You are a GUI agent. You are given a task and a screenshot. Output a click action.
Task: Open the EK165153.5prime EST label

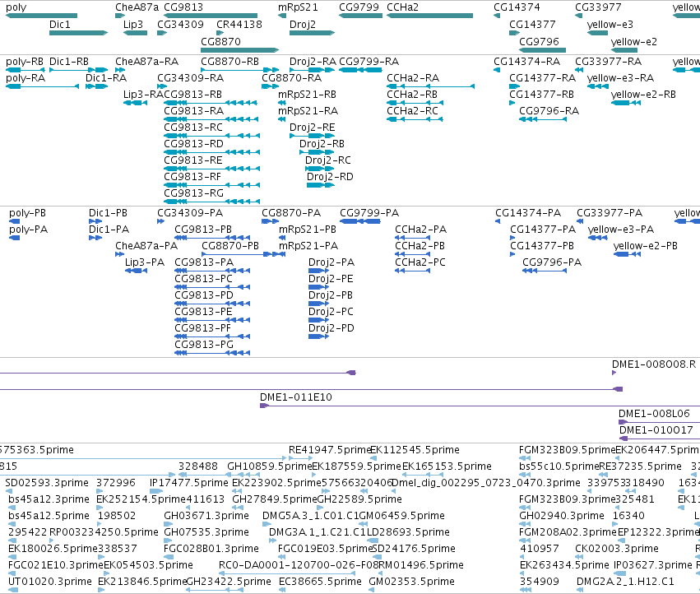447,466
